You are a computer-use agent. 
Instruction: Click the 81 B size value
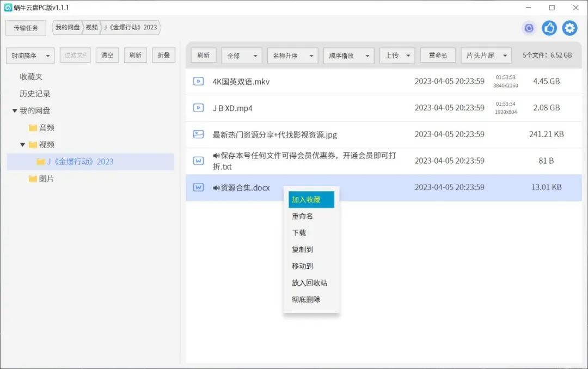click(x=546, y=161)
